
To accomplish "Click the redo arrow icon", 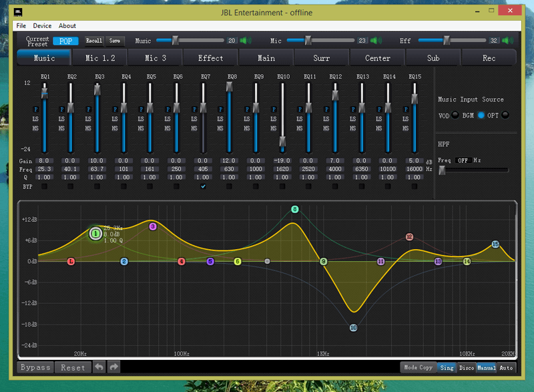I will (113, 367).
